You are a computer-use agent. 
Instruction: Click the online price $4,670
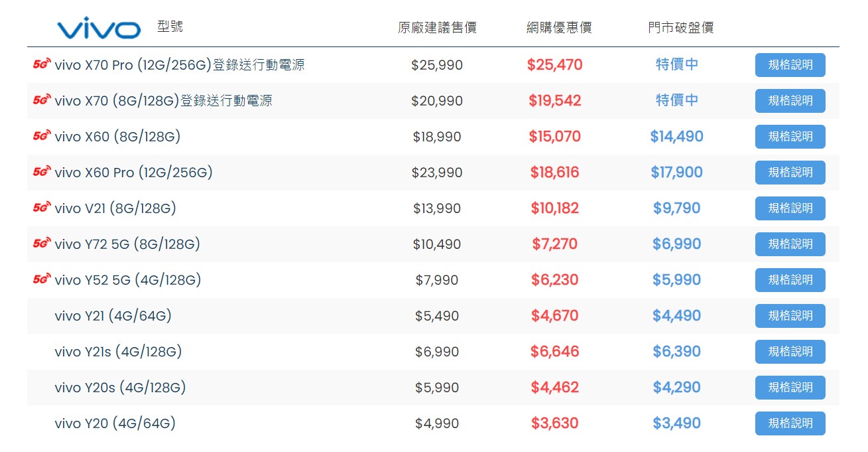click(x=555, y=316)
